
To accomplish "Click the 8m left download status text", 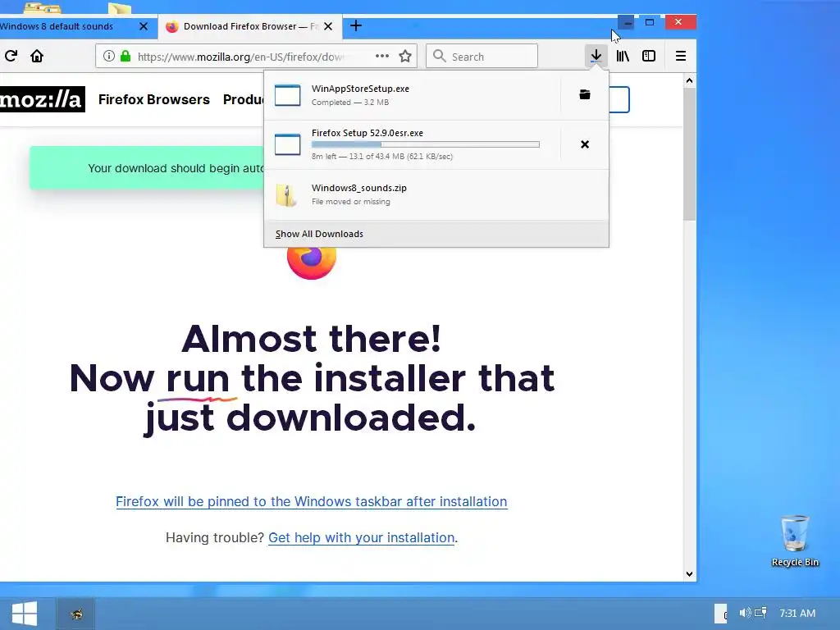I will (x=382, y=157).
